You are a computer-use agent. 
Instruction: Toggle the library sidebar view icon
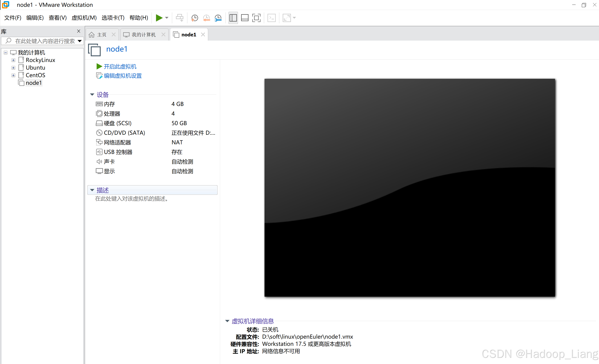click(x=233, y=18)
